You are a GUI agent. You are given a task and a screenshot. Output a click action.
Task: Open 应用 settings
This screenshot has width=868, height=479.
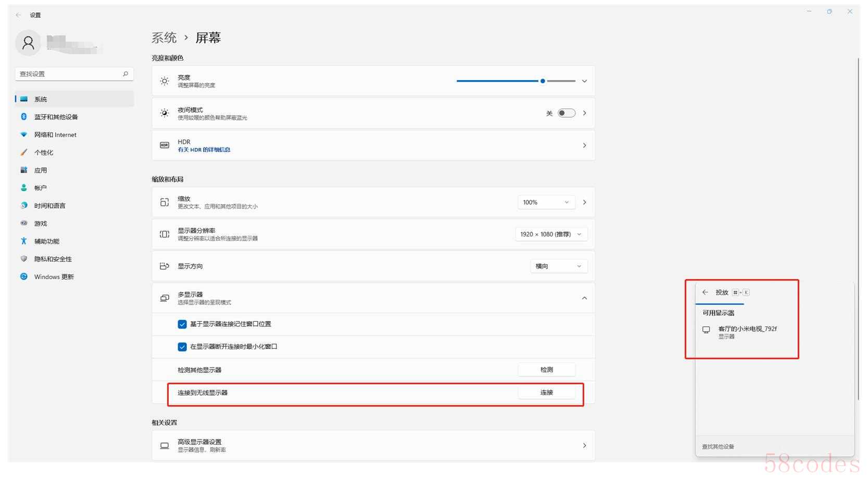click(x=74, y=170)
